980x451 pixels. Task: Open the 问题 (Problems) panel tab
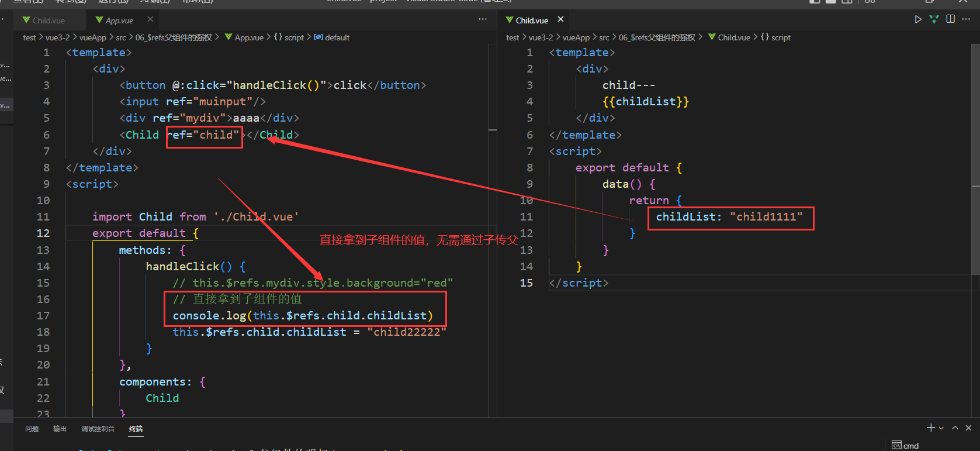32,429
